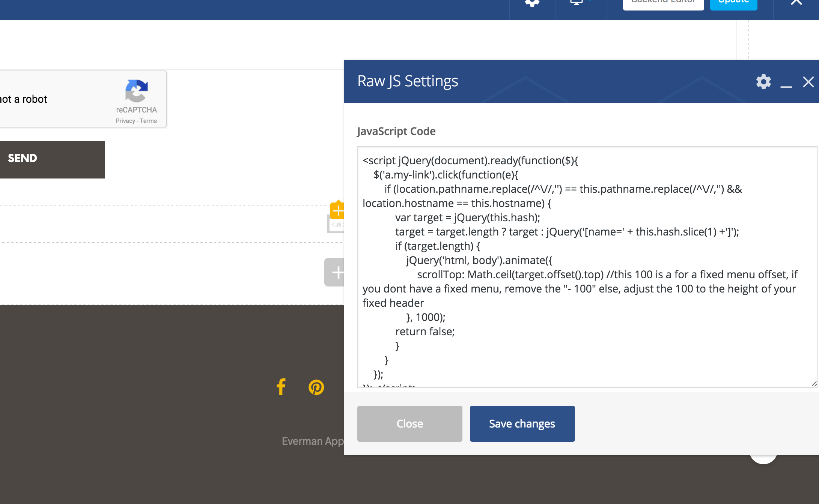Open the Facebook social icon in footer
Screen dimensions: 819x504
coord(281,387)
